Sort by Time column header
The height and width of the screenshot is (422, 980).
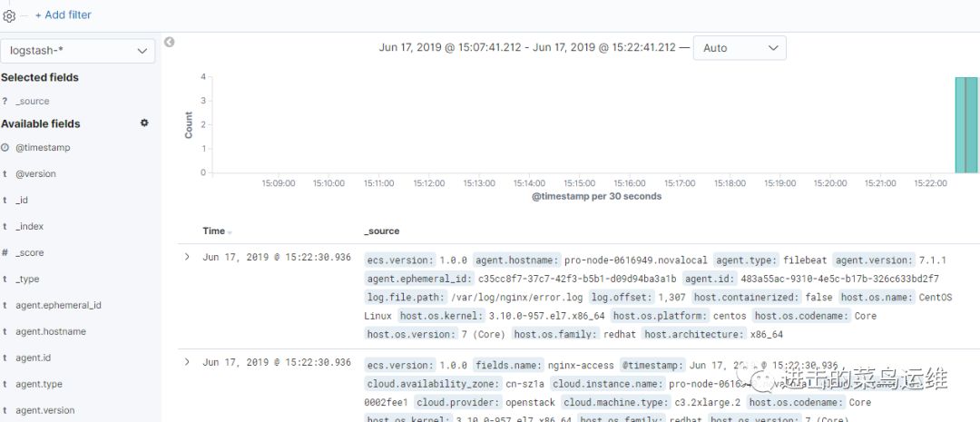(x=216, y=231)
